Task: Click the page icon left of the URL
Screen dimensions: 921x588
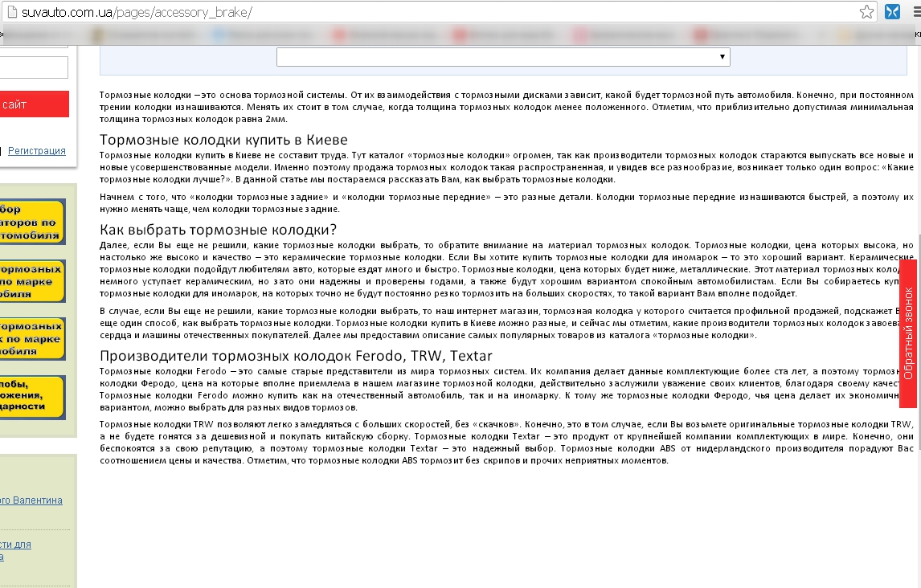Action: (x=12, y=12)
